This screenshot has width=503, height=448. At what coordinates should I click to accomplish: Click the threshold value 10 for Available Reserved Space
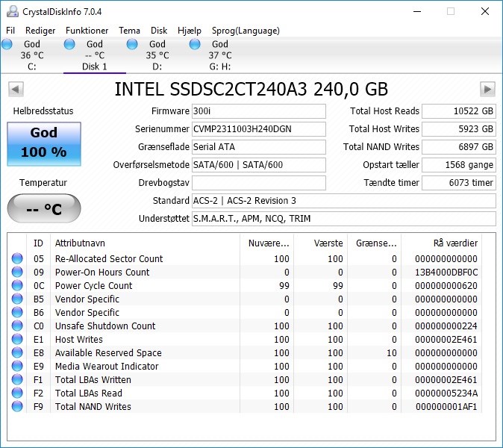click(x=392, y=353)
